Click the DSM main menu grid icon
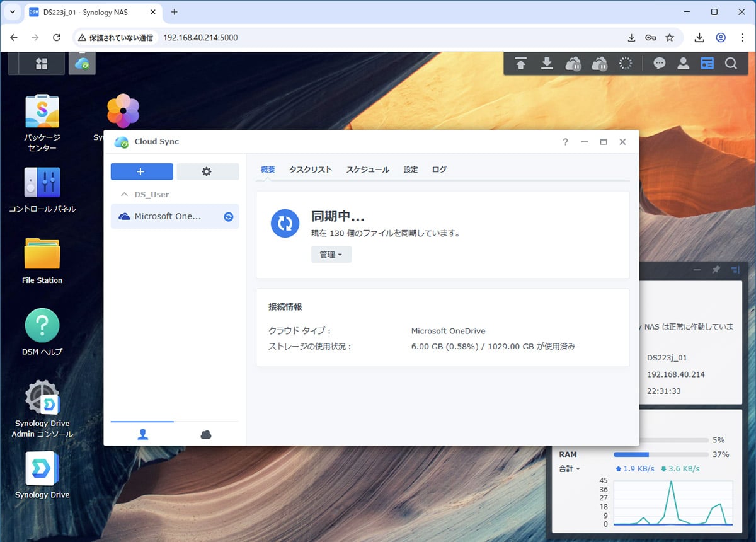This screenshot has width=756, height=542. click(x=42, y=64)
